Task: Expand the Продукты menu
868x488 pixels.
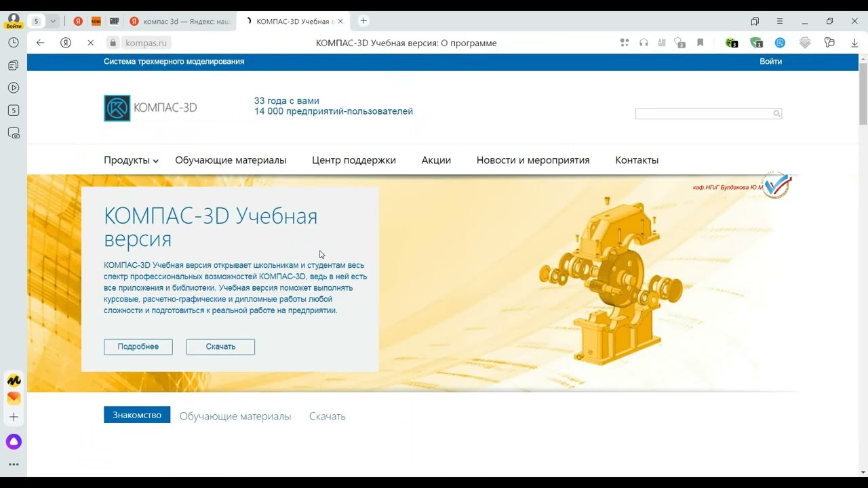Action: point(131,161)
